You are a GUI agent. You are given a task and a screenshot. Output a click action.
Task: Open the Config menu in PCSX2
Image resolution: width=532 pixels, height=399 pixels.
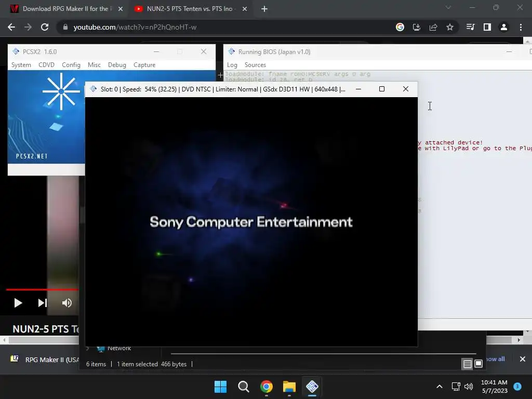(71, 65)
